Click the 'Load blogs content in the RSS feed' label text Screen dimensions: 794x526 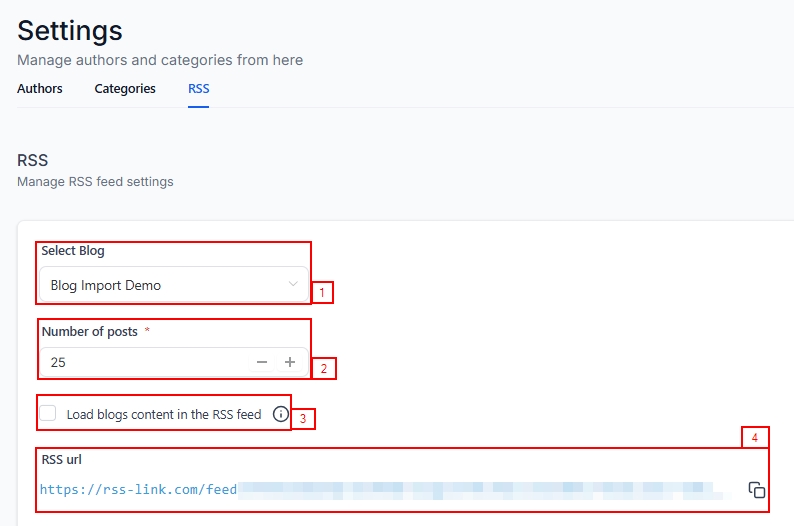point(163,414)
